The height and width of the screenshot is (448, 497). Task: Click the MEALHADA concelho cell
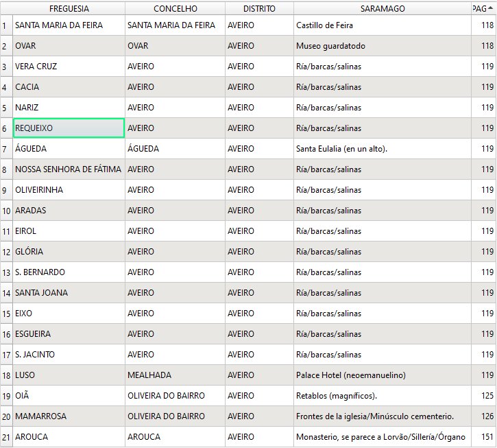coord(175,375)
